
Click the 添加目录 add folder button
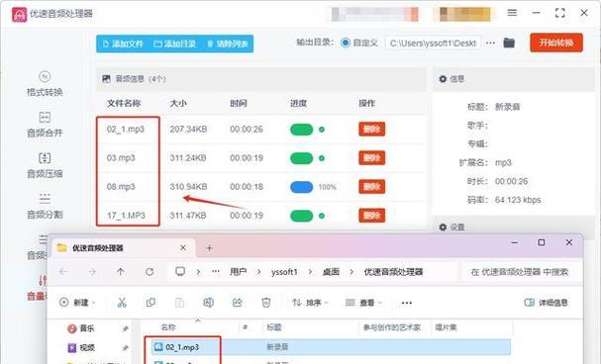[175, 45]
